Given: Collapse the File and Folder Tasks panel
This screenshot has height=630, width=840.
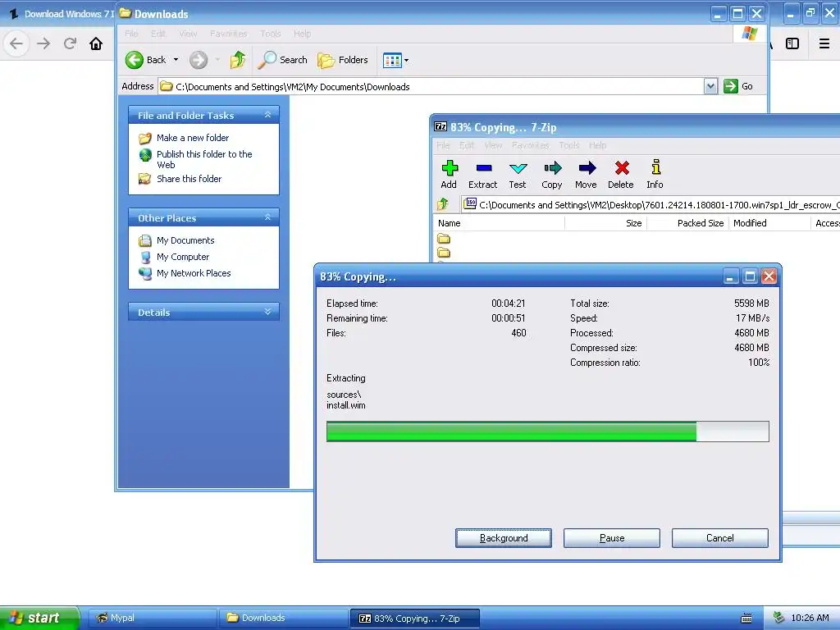Looking at the screenshot, I should point(268,115).
